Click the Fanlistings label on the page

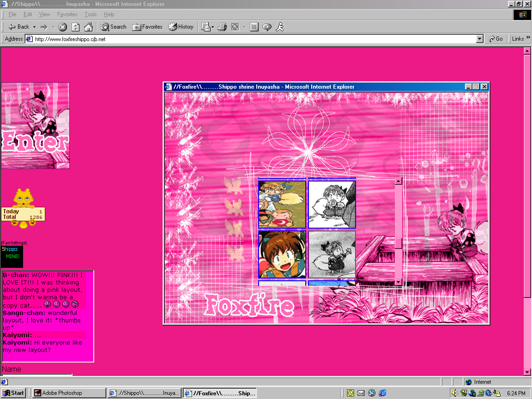coord(14,243)
